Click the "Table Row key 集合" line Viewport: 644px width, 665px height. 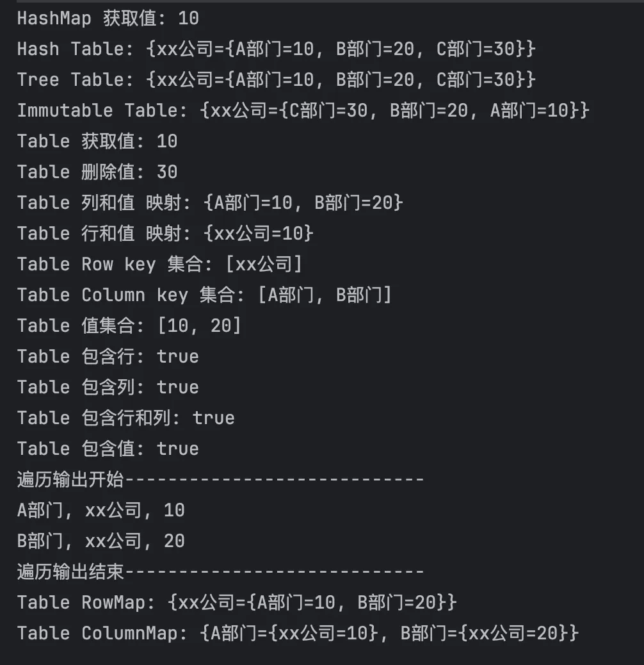[x=159, y=265]
